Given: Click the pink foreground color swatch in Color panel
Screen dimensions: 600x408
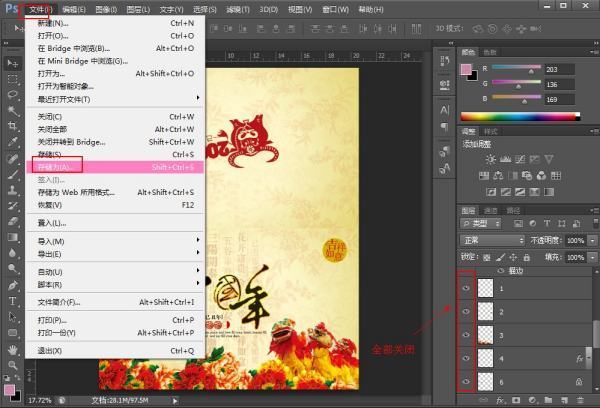Looking at the screenshot, I should click(466, 70).
